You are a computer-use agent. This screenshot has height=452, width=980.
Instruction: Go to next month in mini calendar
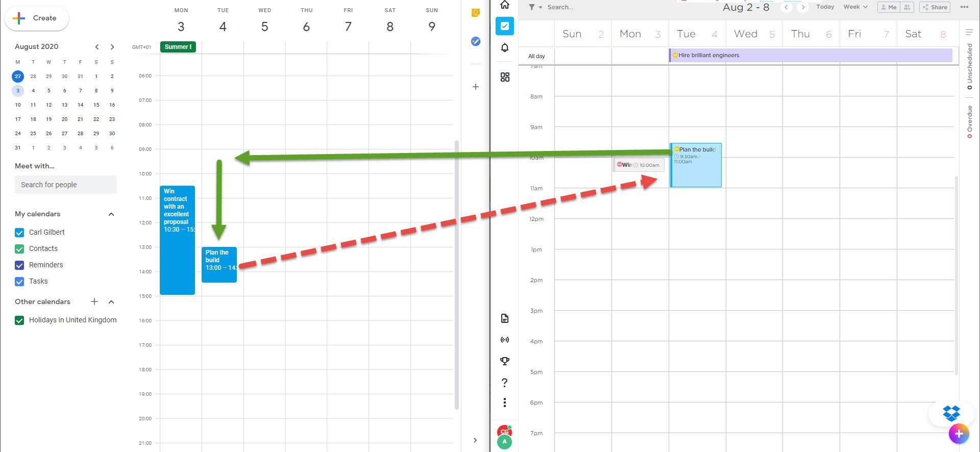[x=112, y=47]
